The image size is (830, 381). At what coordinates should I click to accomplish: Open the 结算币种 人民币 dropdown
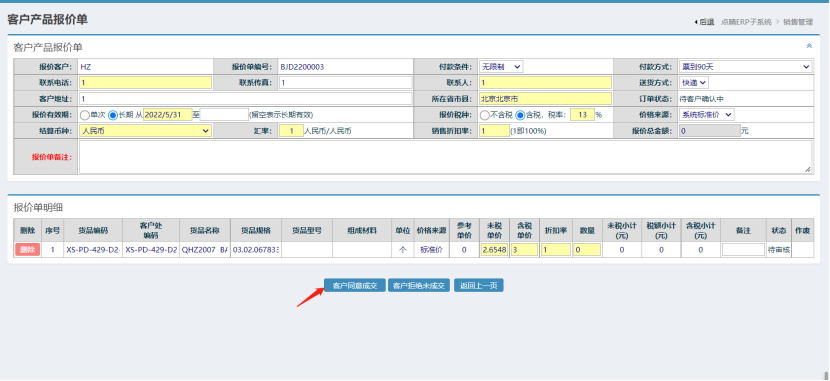click(146, 131)
